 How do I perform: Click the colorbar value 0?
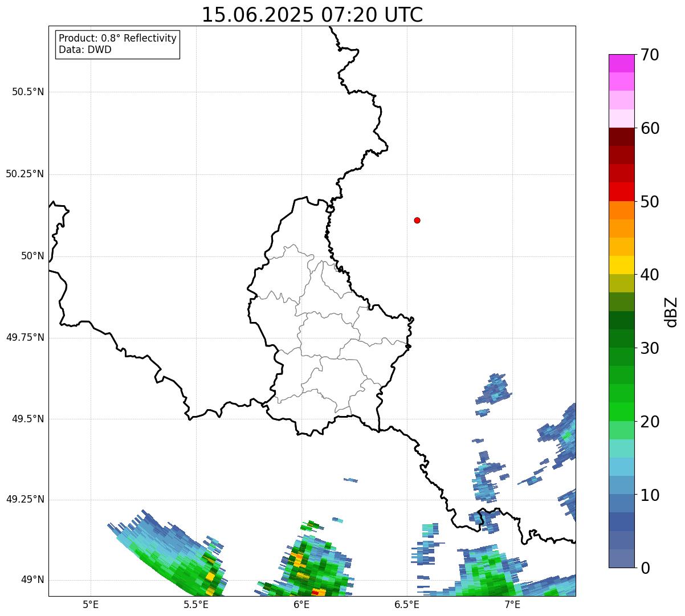point(645,568)
